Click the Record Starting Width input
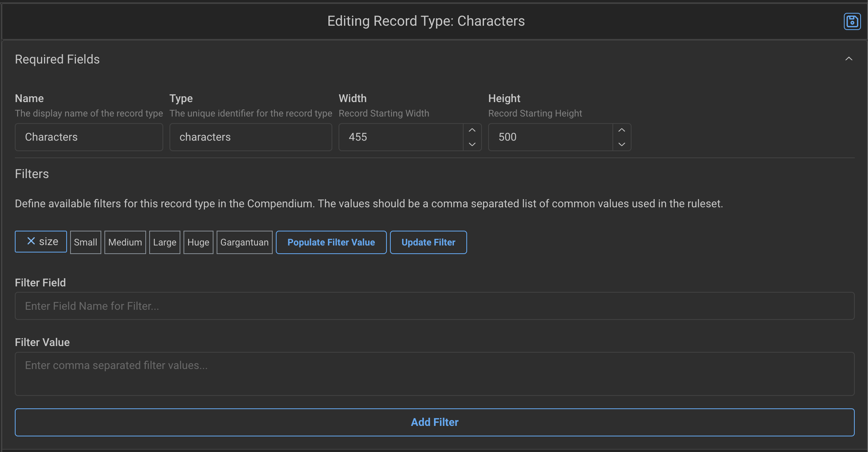This screenshot has width=868, height=452. [x=401, y=137]
